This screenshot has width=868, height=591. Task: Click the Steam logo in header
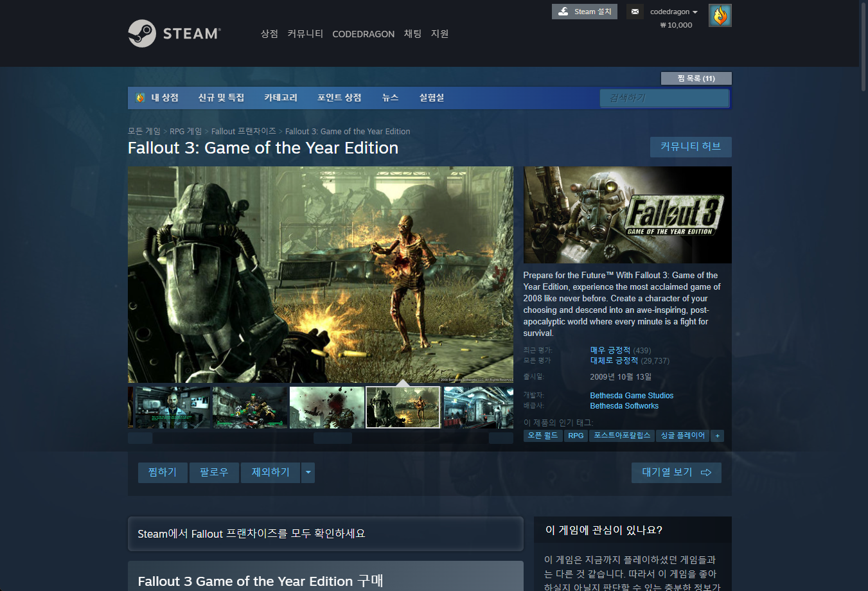pyautogui.click(x=174, y=33)
